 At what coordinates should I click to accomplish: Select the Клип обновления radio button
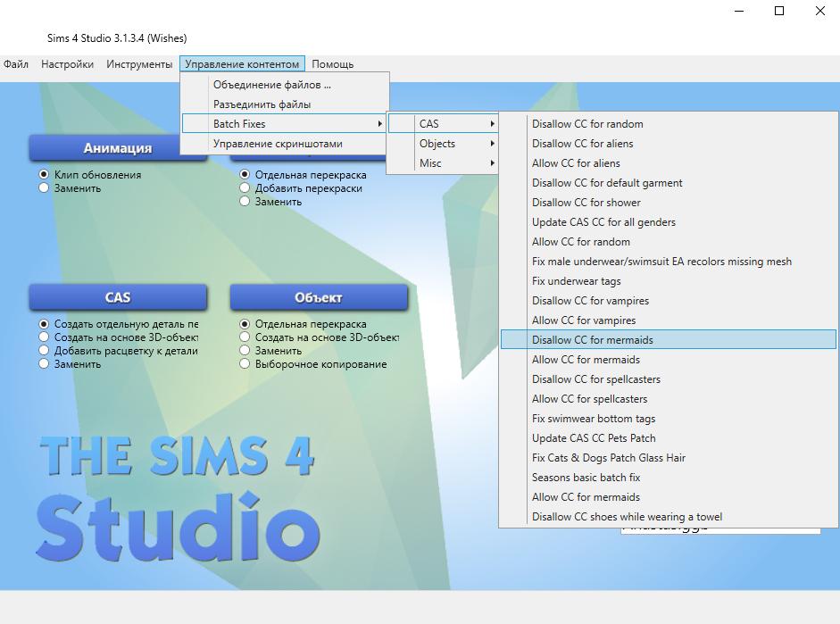coord(44,175)
